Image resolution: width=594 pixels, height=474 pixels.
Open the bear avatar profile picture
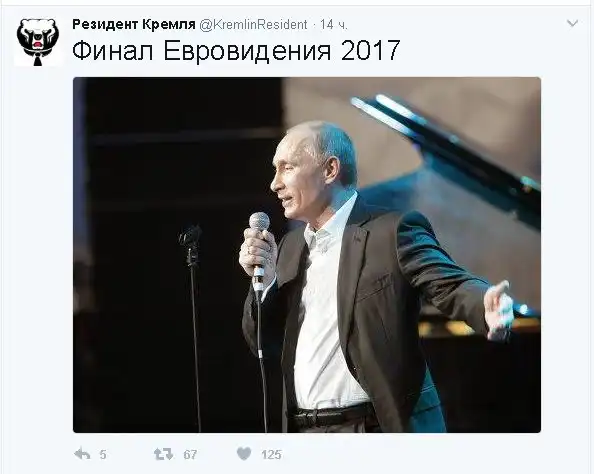[38, 41]
